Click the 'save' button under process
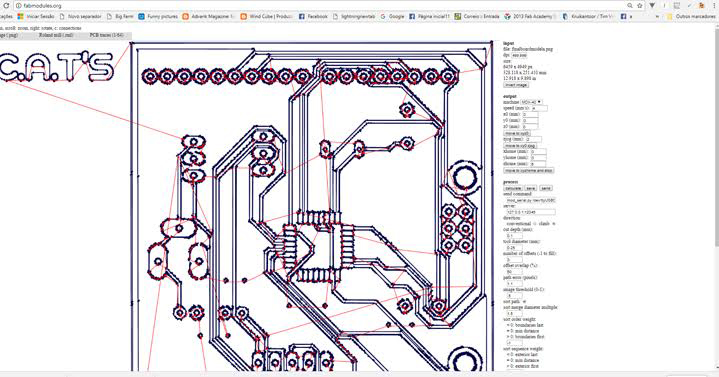Viewport: 719px width, 377px height. click(531, 188)
